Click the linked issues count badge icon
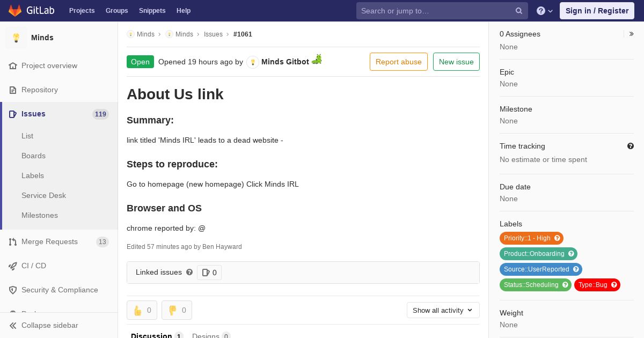Image resolution: width=644 pixels, height=338 pixels. 206,273
